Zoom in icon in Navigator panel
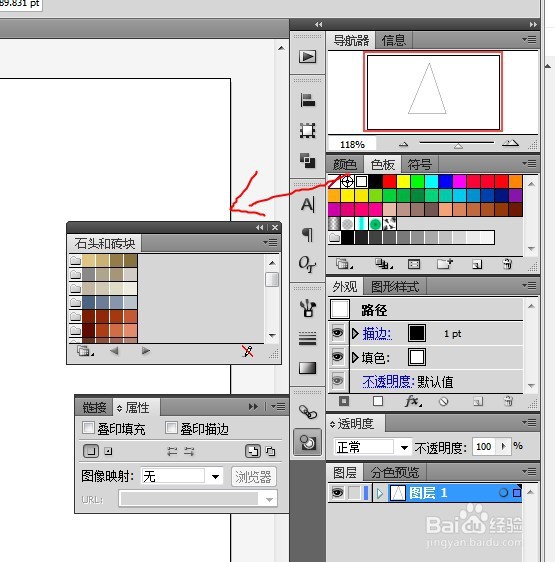 pos(510,144)
